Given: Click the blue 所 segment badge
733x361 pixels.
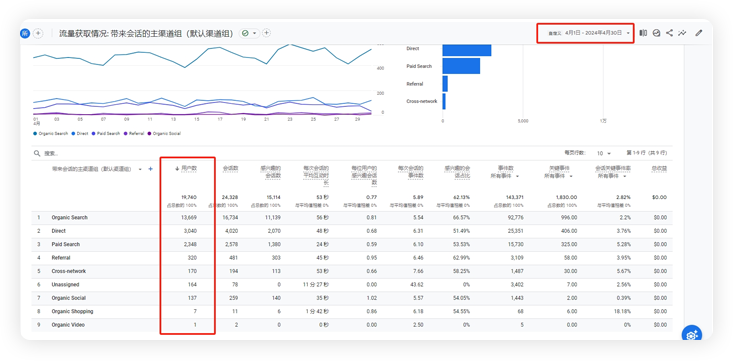Looking at the screenshot, I should 25,33.
